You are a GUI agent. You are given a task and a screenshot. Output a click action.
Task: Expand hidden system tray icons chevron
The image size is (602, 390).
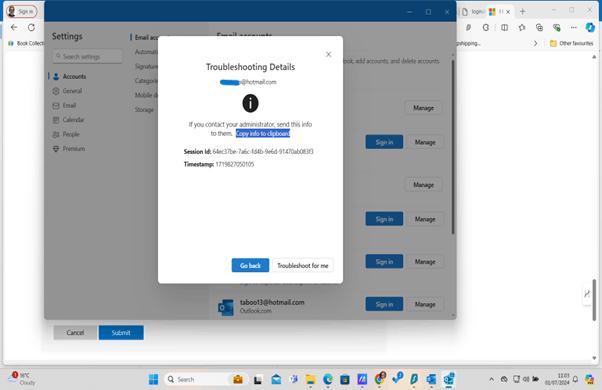click(x=491, y=379)
